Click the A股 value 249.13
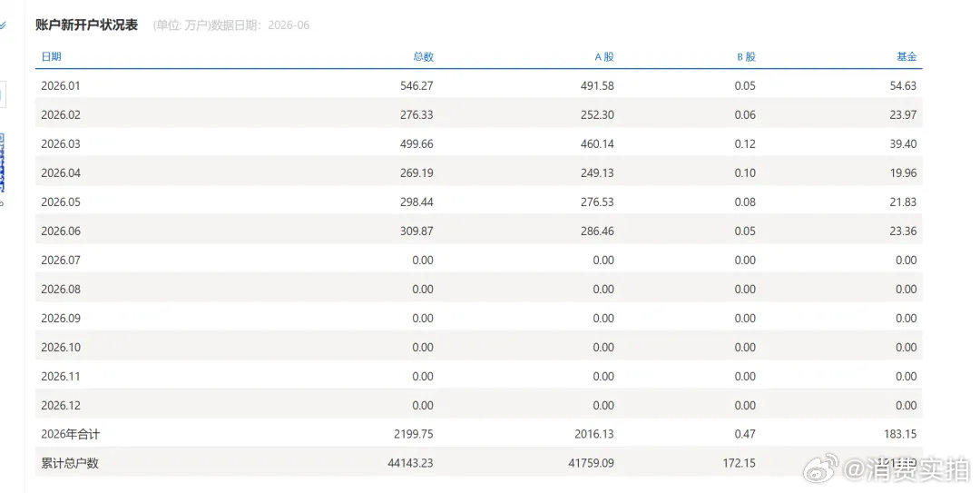Image resolution: width=980 pixels, height=493 pixels. pyautogui.click(x=597, y=173)
